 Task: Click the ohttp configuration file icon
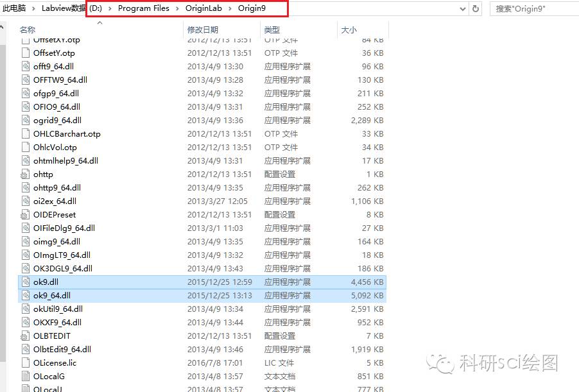click(x=25, y=175)
